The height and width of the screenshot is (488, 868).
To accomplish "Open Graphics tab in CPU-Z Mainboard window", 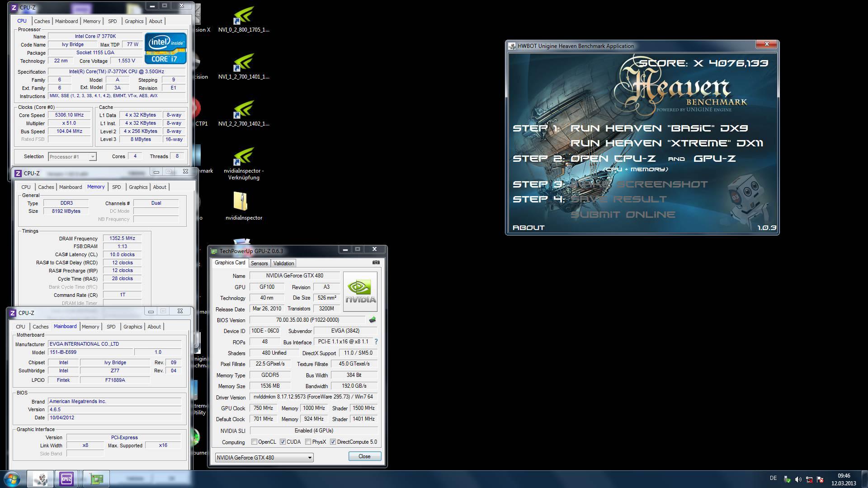I will 132,327.
